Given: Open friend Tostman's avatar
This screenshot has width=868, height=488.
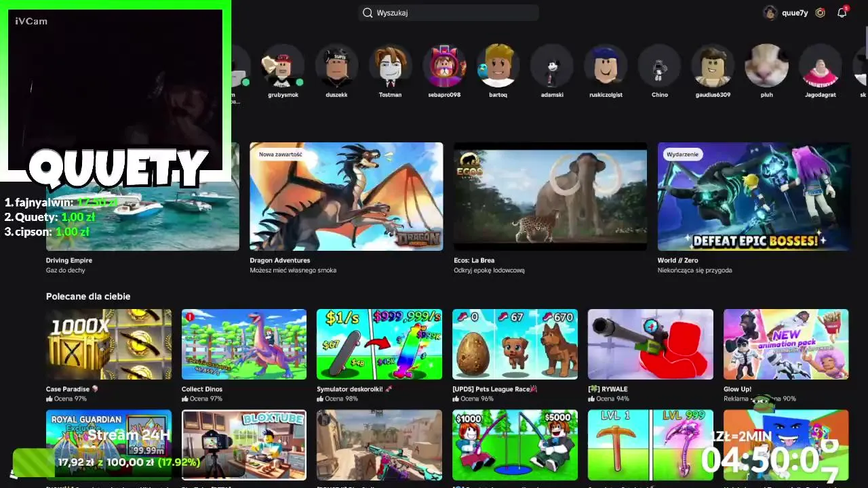Looking at the screenshot, I should [390, 66].
